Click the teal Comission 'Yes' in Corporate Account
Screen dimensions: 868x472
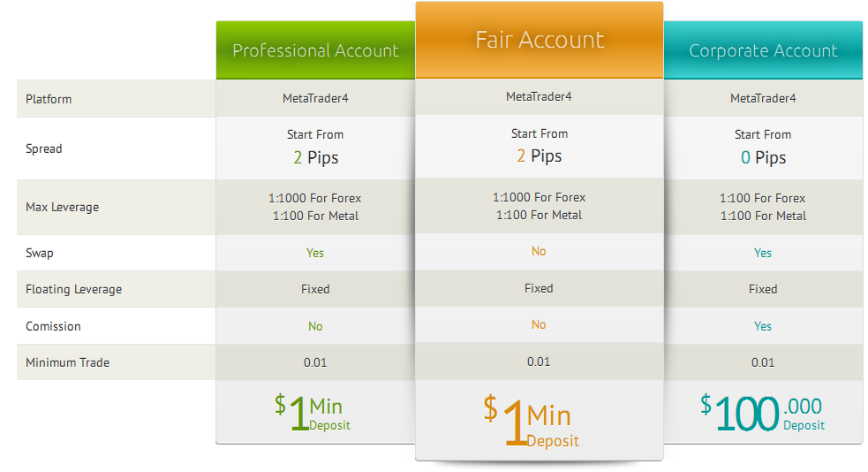click(763, 326)
